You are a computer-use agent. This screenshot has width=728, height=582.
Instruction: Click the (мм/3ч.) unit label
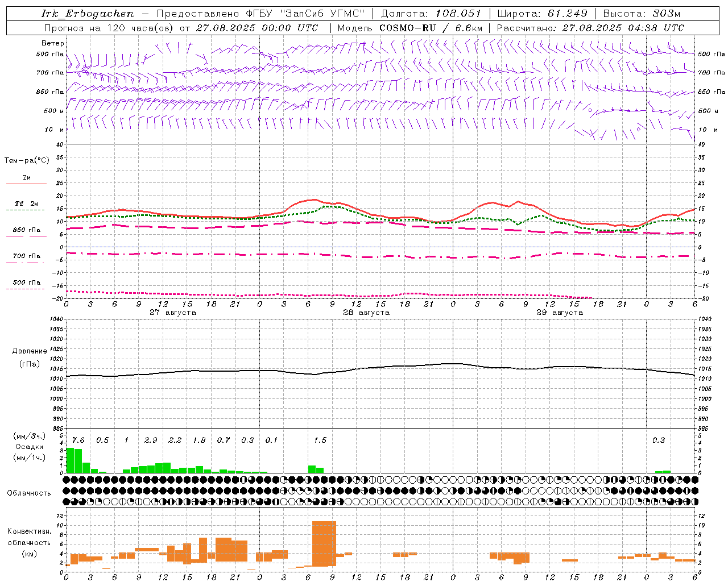click(30, 436)
